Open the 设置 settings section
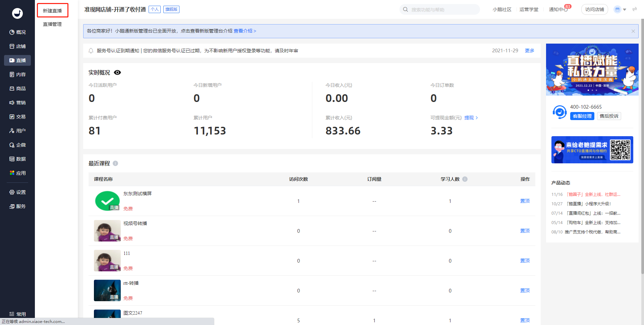 (17, 192)
